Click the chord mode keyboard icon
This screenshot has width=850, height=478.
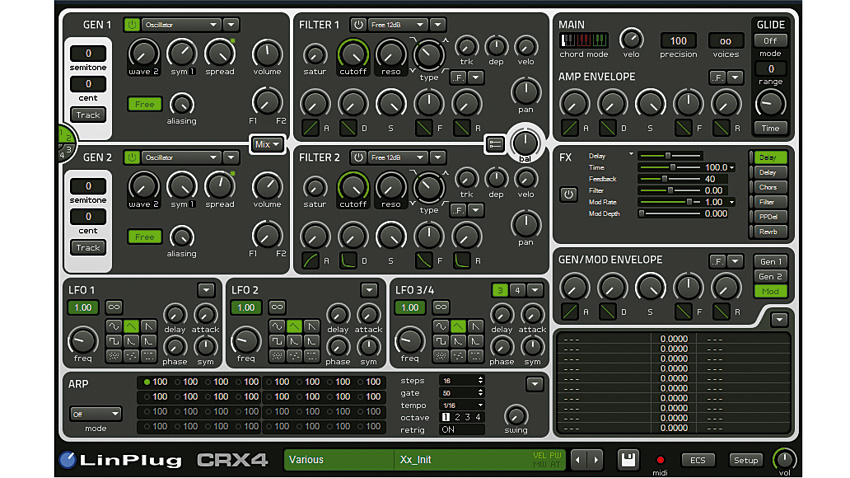pos(584,40)
